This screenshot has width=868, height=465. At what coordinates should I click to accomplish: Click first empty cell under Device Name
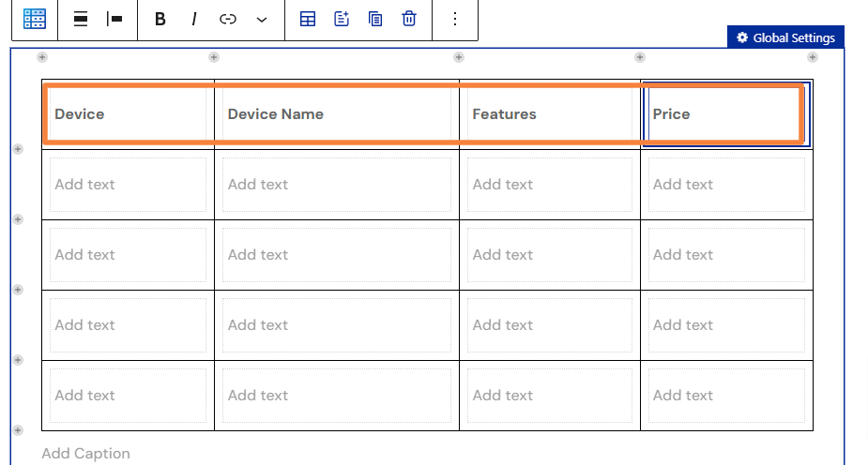tap(337, 185)
